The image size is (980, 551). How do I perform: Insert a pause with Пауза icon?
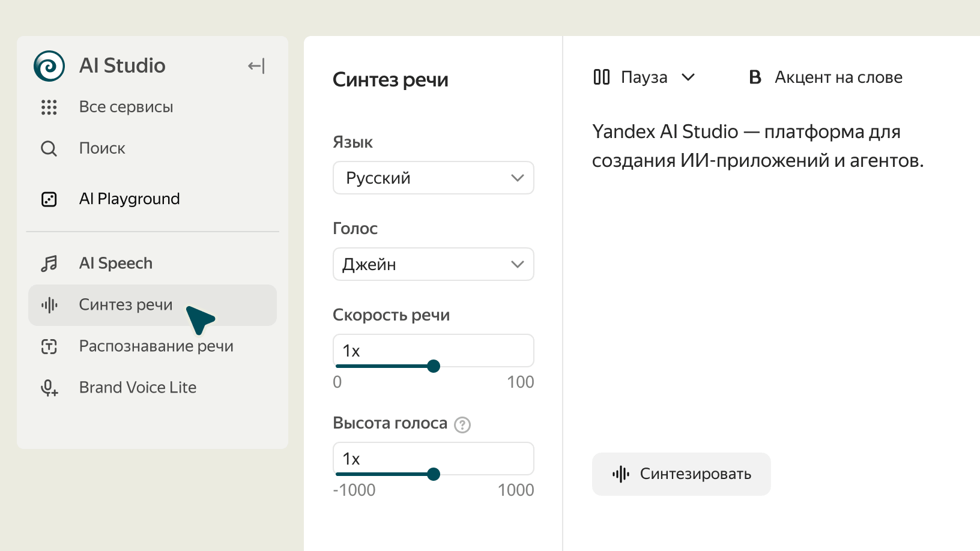click(602, 77)
